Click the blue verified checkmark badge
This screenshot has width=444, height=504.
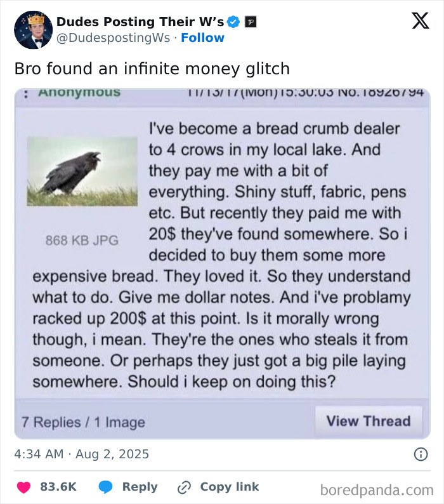pos(233,22)
